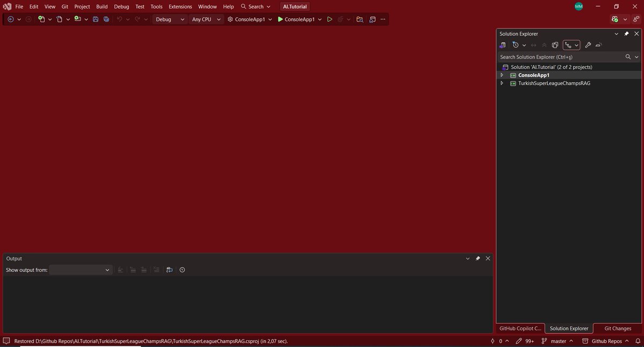The height and width of the screenshot is (347, 644).
Task: Pin the Output window
Action: point(477,258)
